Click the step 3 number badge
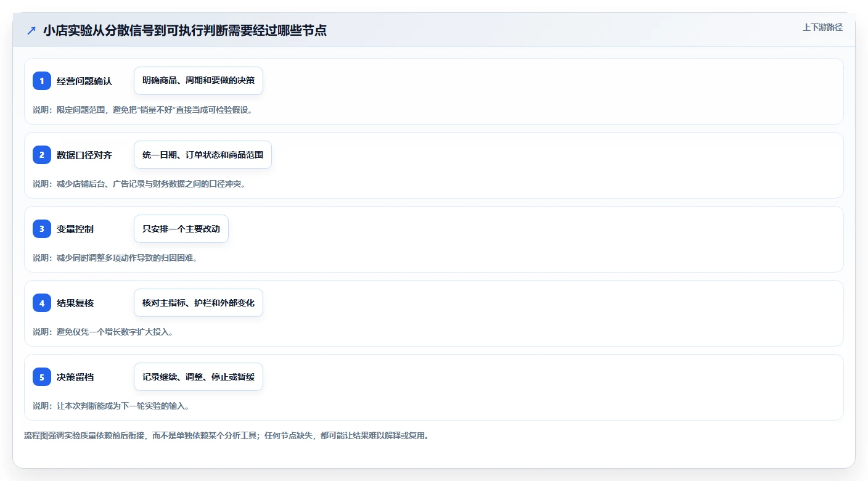Viewport: 868px width, 481px height. pos(42,229)
